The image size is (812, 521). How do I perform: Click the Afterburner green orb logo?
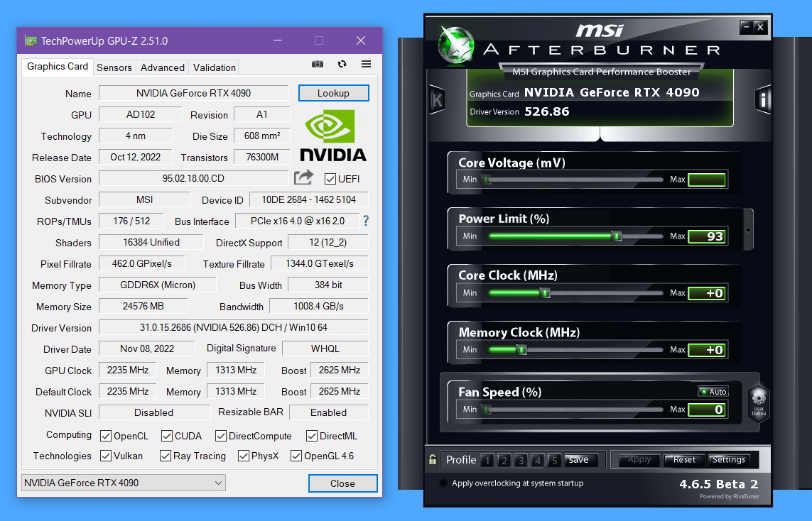(455, 45)
